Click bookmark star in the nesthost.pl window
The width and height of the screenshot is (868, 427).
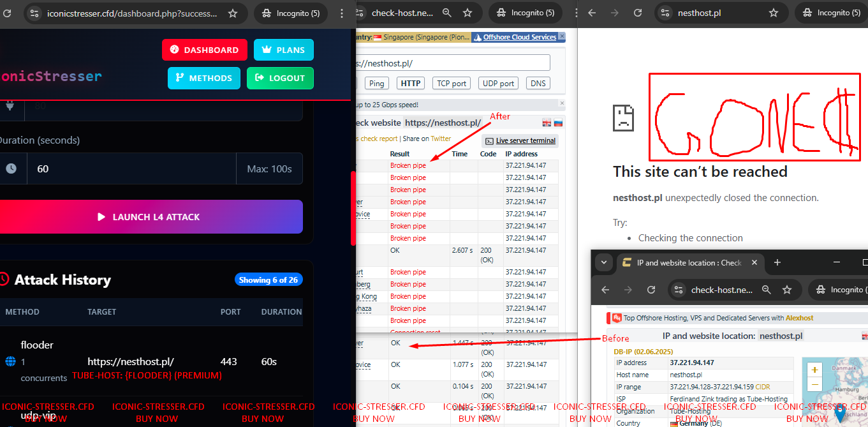tap(774, 13)
